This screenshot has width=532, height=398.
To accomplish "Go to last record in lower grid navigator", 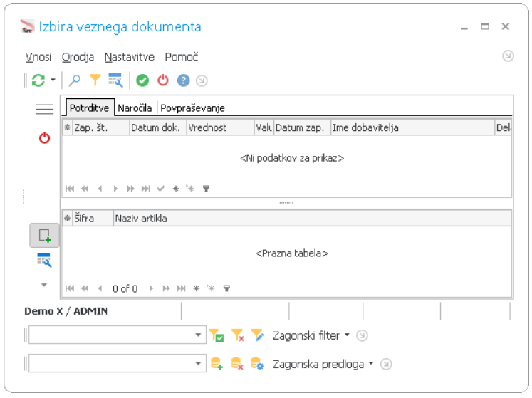I will click(x=182, y=288).
